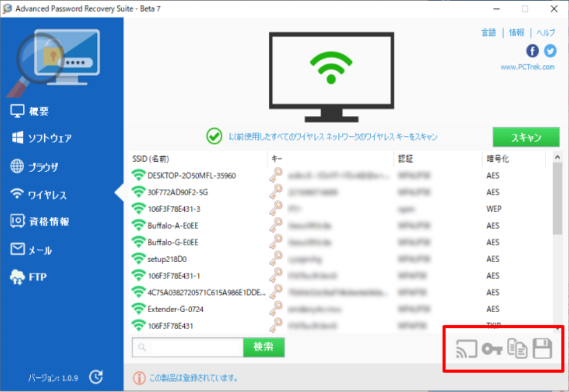Select the 106F3F78E431-3 network name

173,209
